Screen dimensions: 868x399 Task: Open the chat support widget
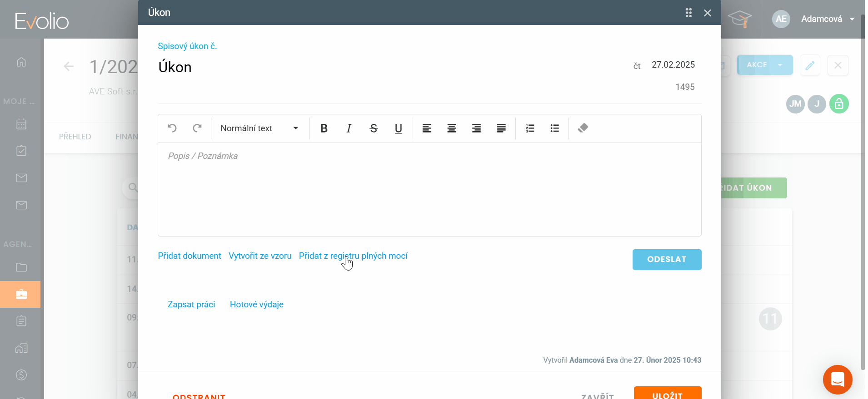(837, 379)
